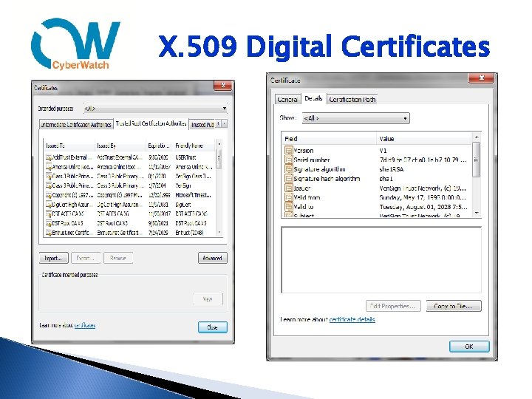
Task: Close the Certificate details window
Action: pyautogui.click(x=481, y=78)
